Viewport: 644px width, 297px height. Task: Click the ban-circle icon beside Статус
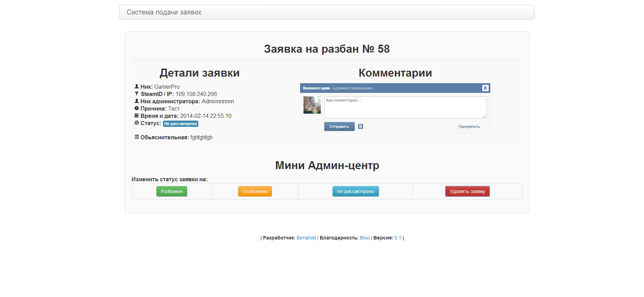(137, 123)
